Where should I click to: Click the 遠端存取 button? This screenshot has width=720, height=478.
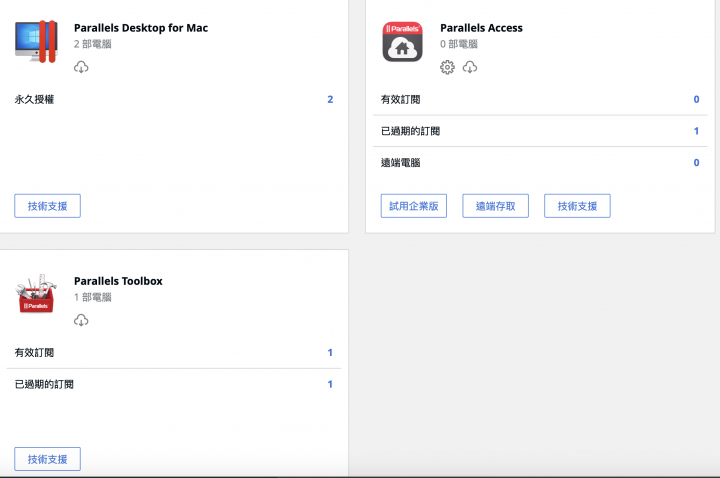(495, 206)
